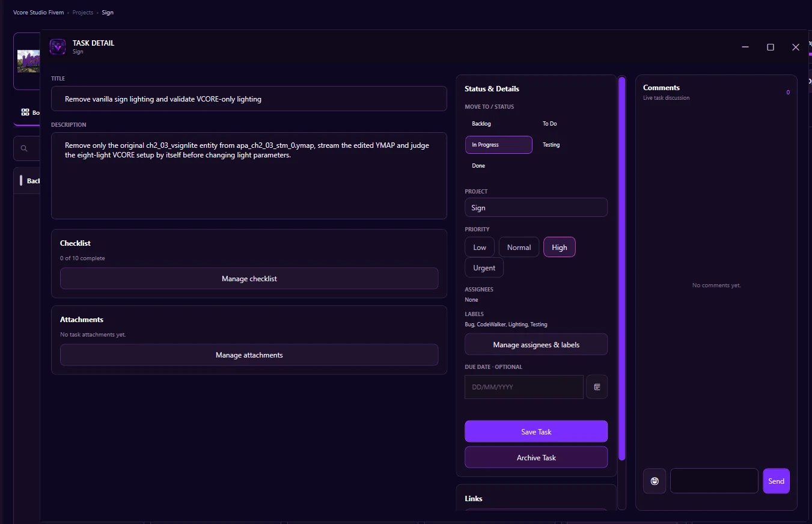Screen dimensions: 812x524
Task: Open the due date calendar picker icon
Action: click(597, 387)
